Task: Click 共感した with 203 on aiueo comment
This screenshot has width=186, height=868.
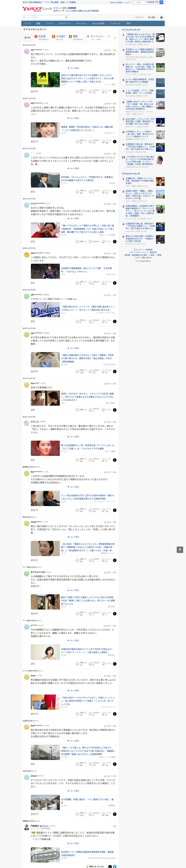Action: click(77, 814)
